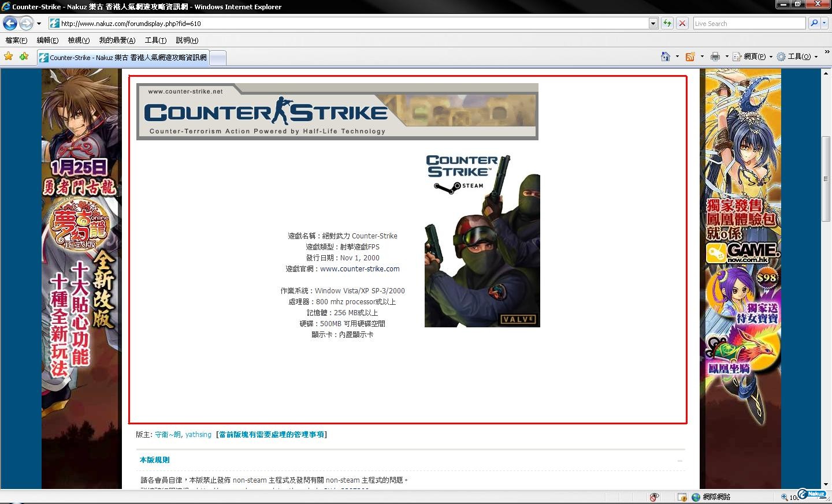This screenshot has width=832, height=504.
Task: Open the Favorites Center star icon
Action: (9, 57)
